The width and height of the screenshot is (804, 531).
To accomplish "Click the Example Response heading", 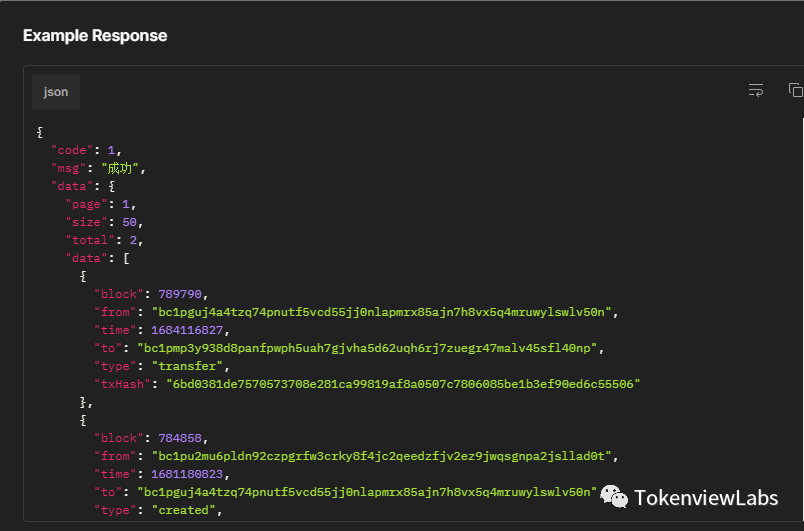I will pyautogui.click(x=95, y=35).
